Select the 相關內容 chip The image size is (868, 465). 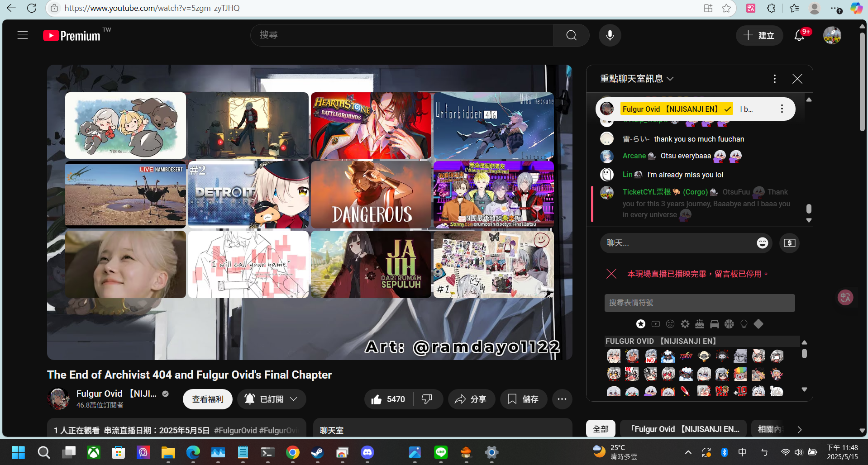click(x=769, y=429)
